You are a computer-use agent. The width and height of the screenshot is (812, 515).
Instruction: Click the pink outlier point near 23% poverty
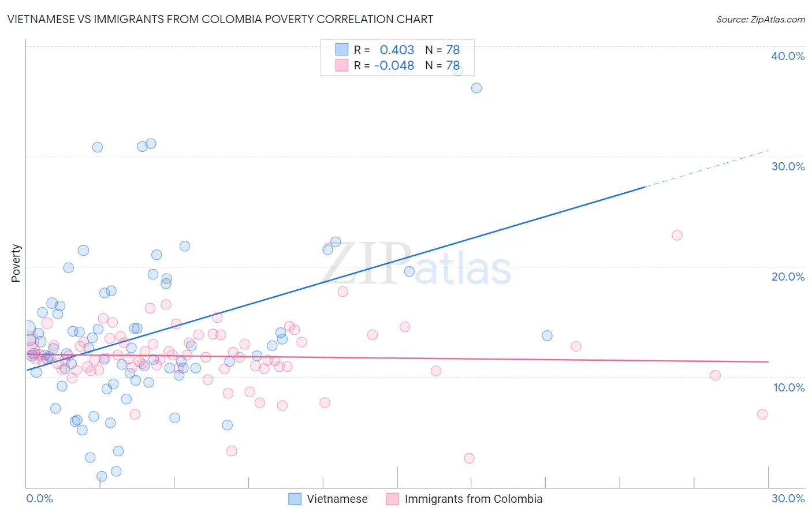(x=677, y=235)
